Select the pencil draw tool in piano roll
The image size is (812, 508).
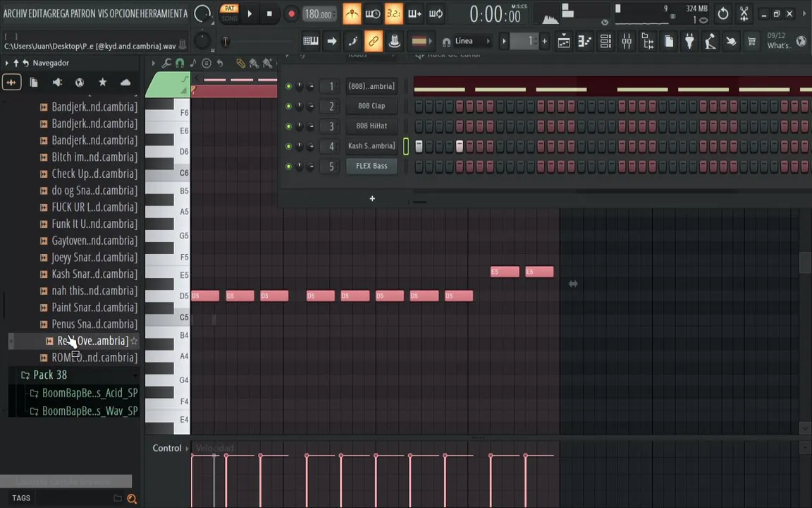[x=241, y=64]
